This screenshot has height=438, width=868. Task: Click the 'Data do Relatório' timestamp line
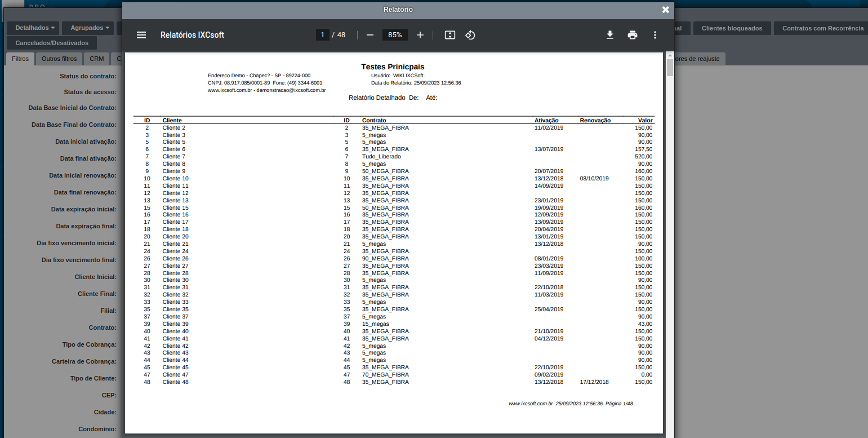click(416, 83)
